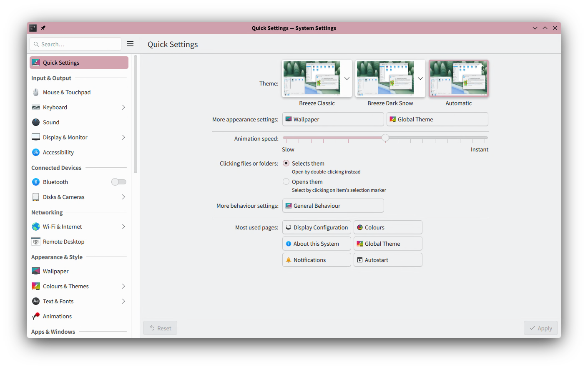Open the Quick Settings sidebar entry icon

click(x=36, y=63)
